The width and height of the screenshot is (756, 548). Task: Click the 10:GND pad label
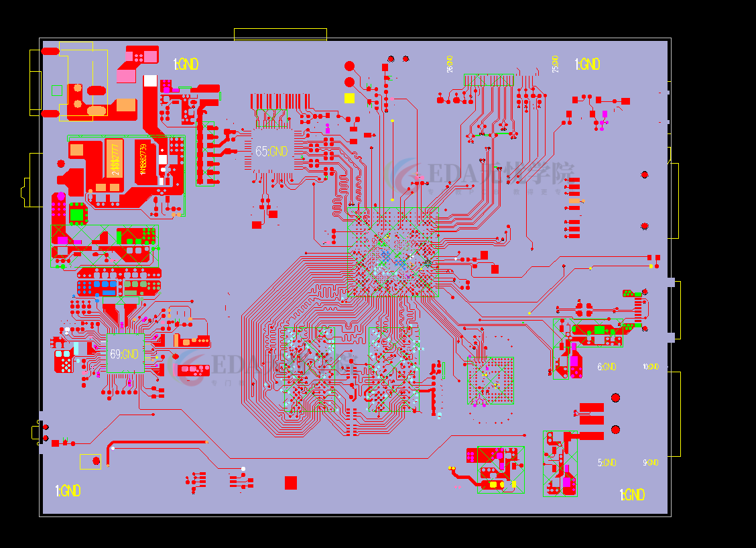pos(650,367)
